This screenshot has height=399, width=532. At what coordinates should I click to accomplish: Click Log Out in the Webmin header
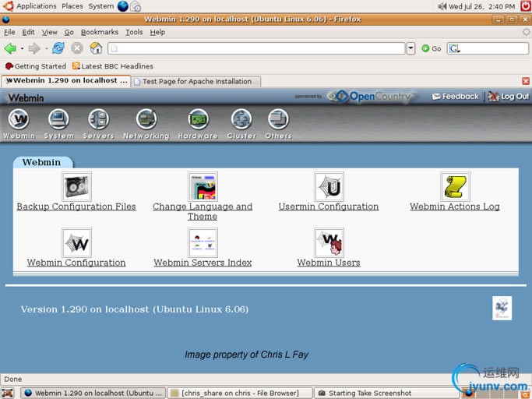click(x=509, y=97)
